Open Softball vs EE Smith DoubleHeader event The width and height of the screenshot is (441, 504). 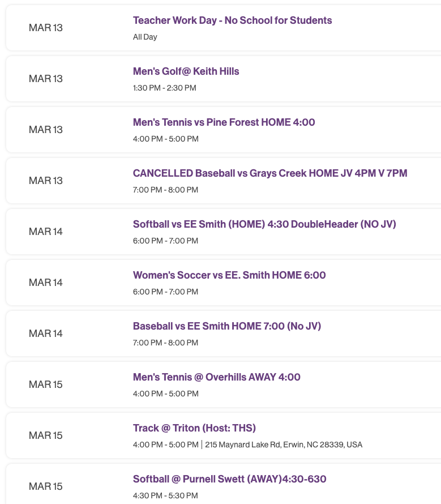point(264,224)
